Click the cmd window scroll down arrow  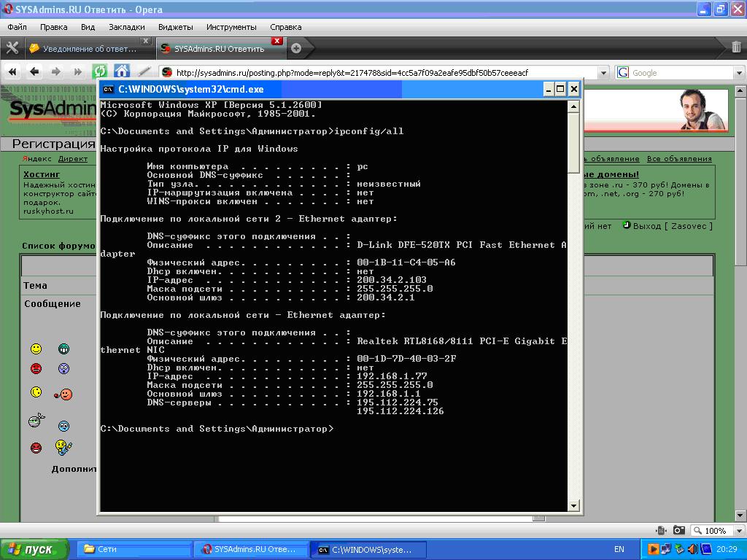pyautogui.click(x=573, y=506)
